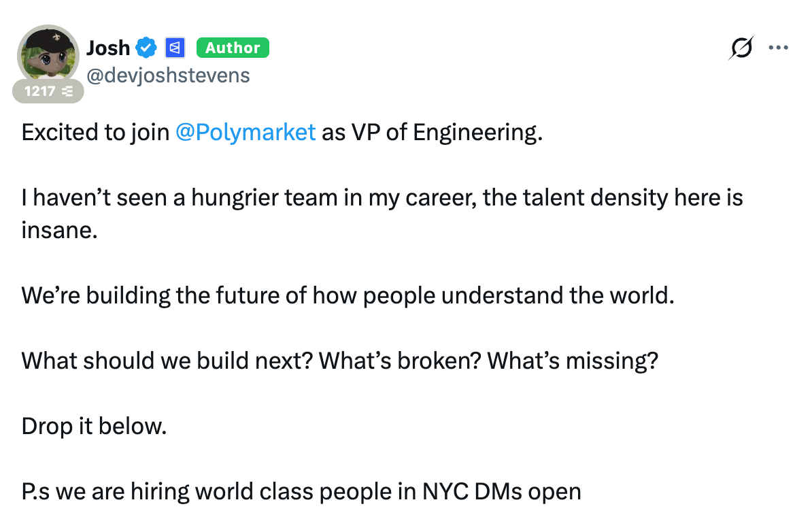Click the line beginning "I haven't seen a hungrier team"
Image resolution: width=812 pixels, height=513 pixels.
(x=382, y=198)
